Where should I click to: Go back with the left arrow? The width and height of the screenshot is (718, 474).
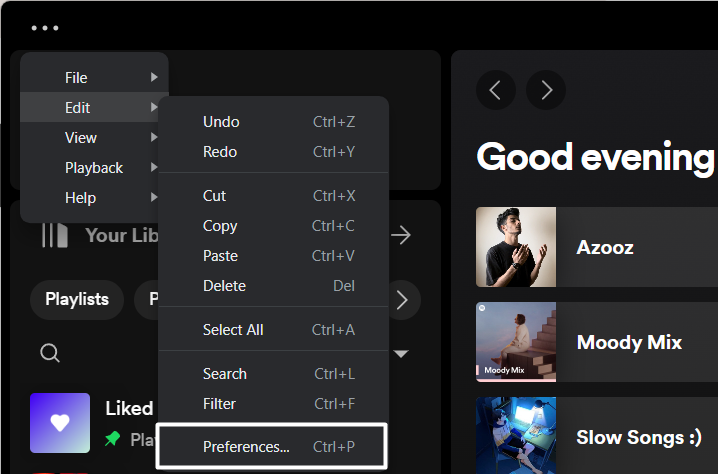[x=496, y=91]
